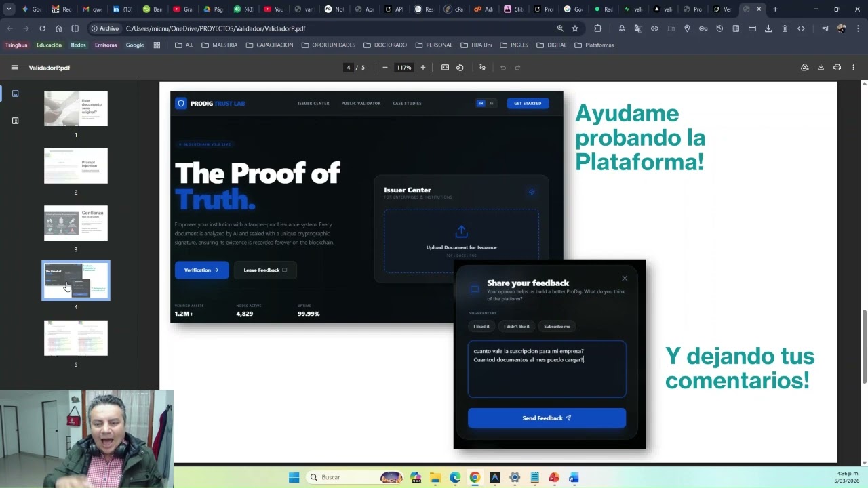Click the PDF zoom in plus icon
Viewport: 868px width, 488px height.
pyautogui.click(x=423, y=68)
